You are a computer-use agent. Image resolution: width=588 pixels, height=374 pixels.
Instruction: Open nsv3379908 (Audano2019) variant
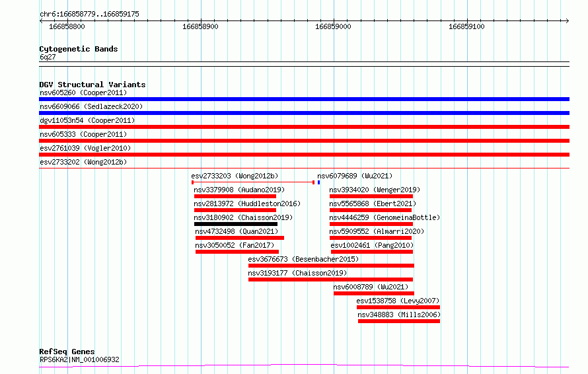point(239,190)
